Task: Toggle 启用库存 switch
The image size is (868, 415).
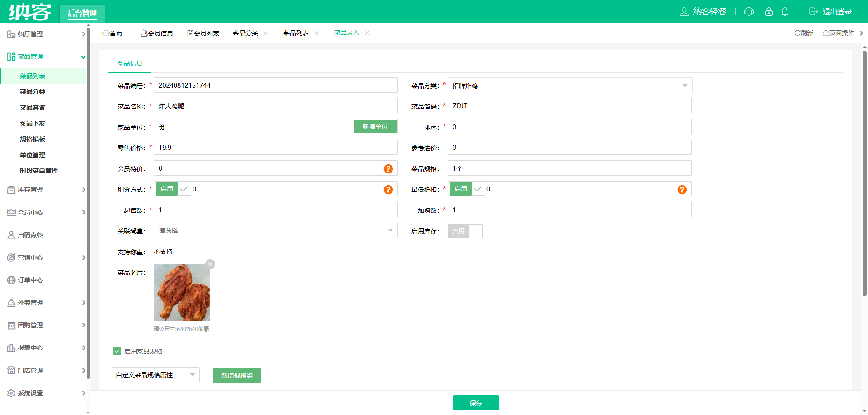Action: [x=465, y=231]
